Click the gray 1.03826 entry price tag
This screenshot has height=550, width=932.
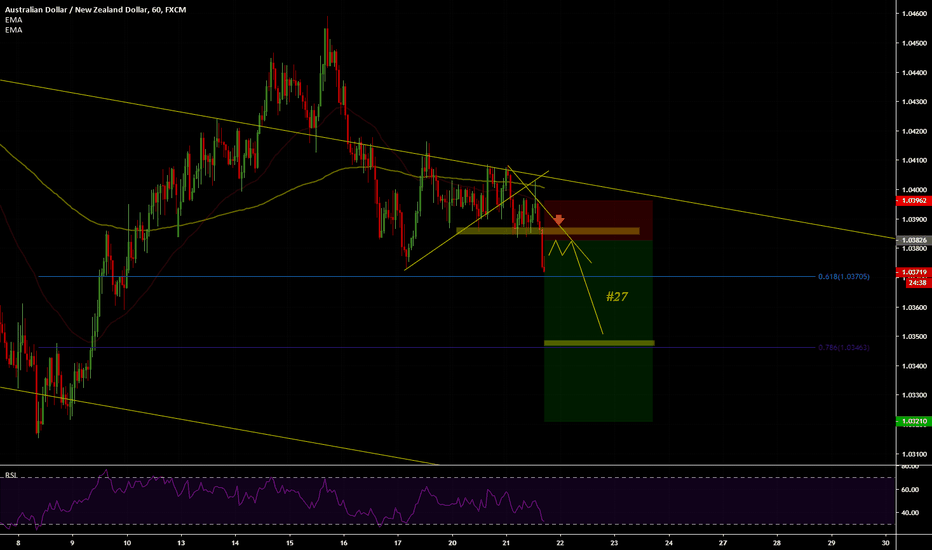(x=916, y=241)
